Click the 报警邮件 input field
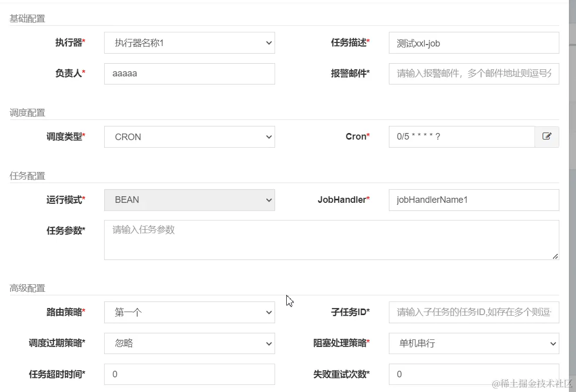 pyautogui.click(x=474, y=73)
